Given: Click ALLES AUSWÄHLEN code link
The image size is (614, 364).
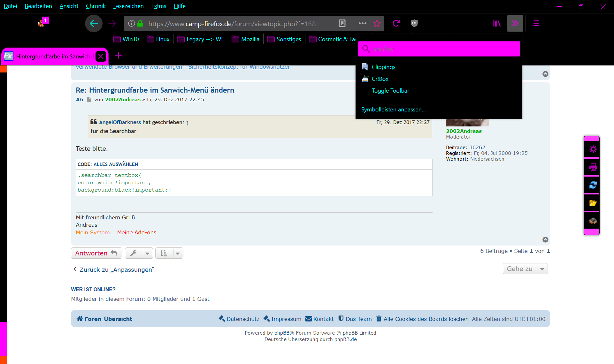Looking at the screenshot, I should point(116,164).
